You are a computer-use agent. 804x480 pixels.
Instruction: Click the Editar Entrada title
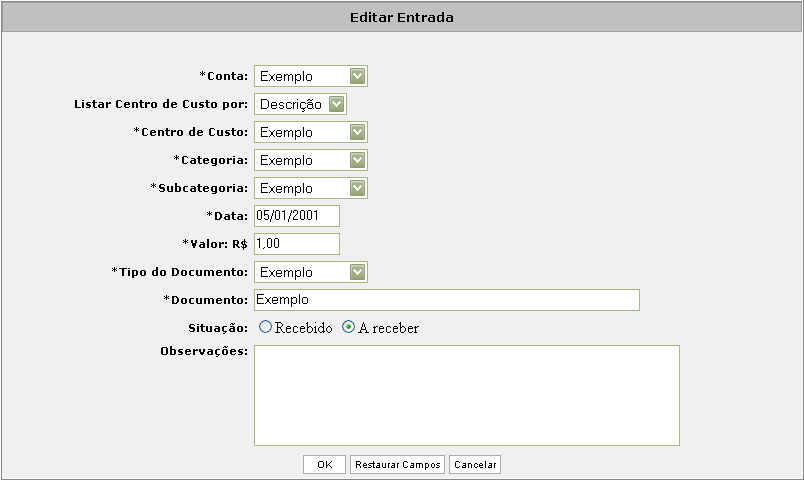pos(402,17)
